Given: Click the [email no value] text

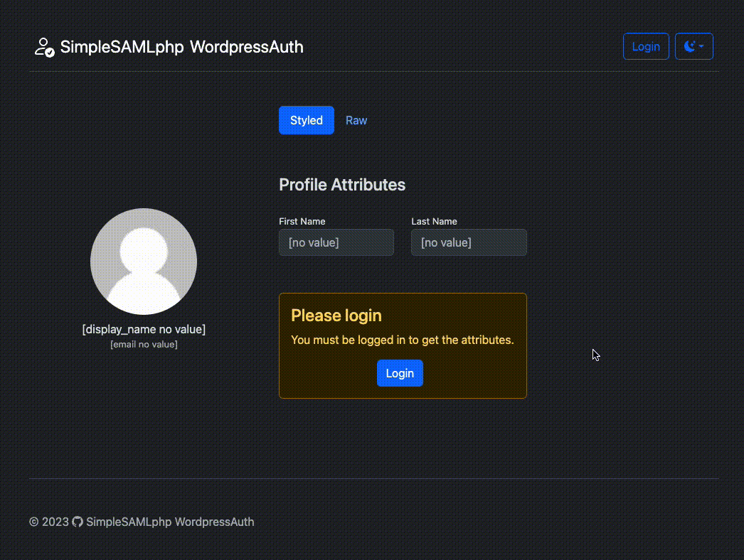Looking at the screenshot, I should click(x=144, y=344).
